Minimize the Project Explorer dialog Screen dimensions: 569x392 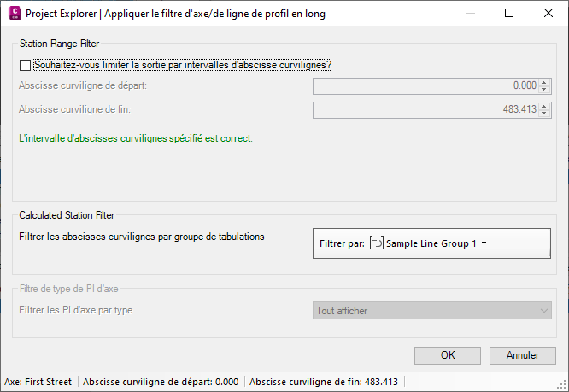coord(470,14)
